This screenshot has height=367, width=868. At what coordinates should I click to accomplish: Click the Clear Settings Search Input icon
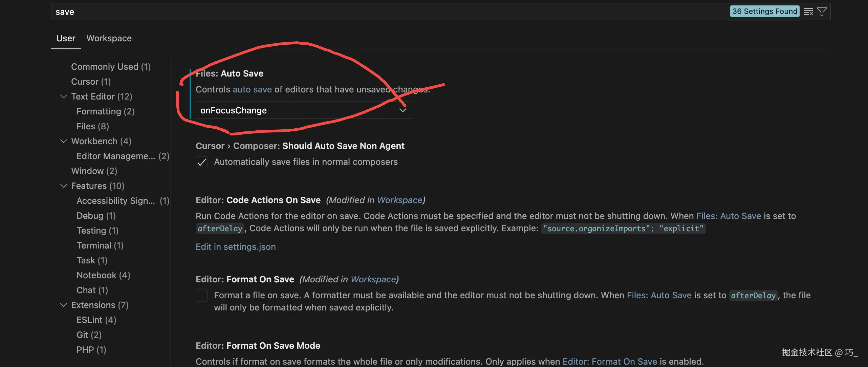coord(808,12)
